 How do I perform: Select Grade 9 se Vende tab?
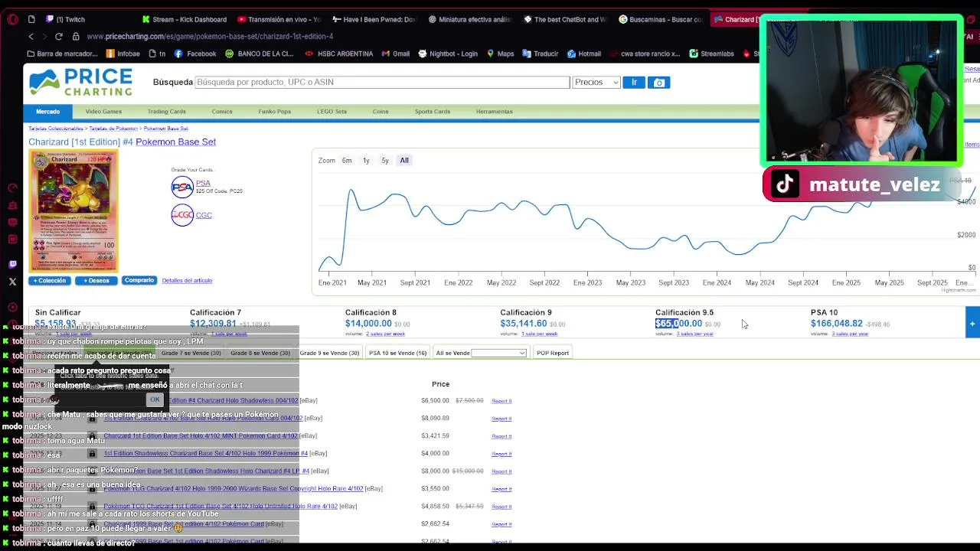click(x=329, y=353)
